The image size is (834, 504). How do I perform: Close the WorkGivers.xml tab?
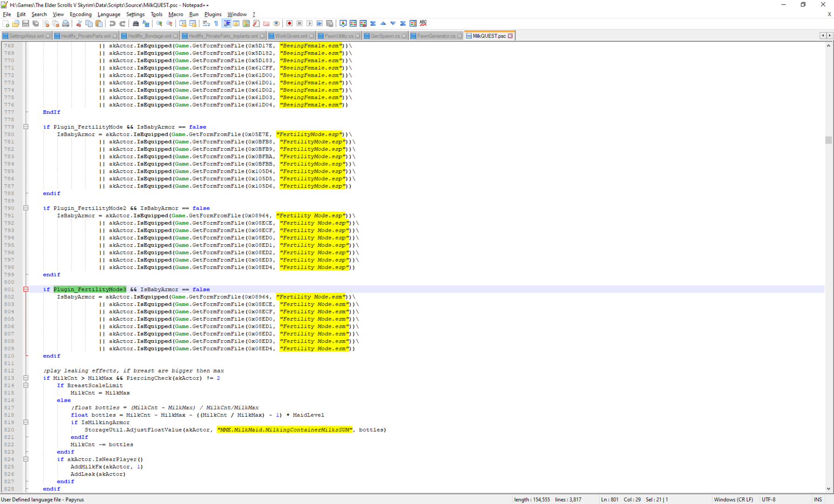312,36
